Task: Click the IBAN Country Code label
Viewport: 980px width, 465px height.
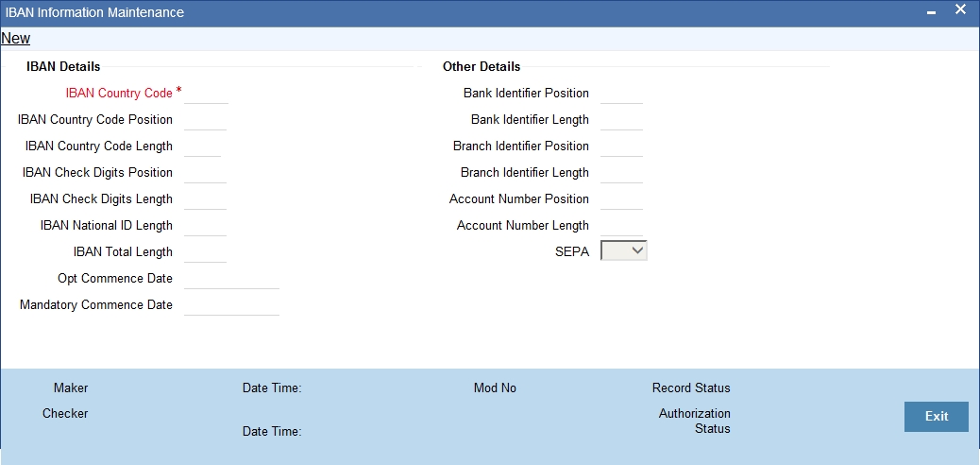Action: point(119,94)
